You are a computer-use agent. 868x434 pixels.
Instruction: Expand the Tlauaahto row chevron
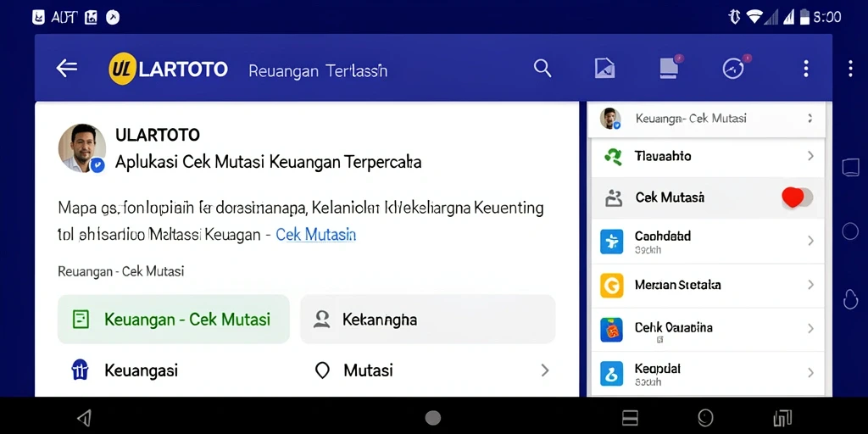click(x=810, y=156)
